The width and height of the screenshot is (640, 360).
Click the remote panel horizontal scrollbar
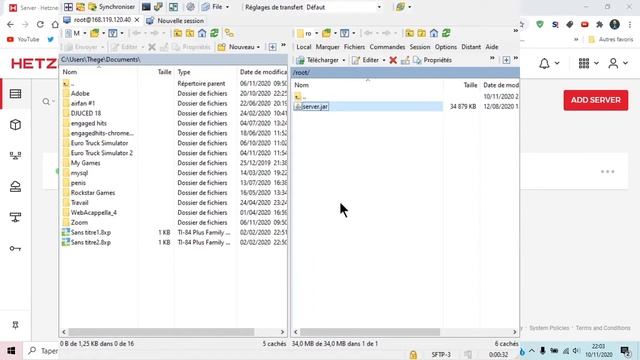(370, 332)
